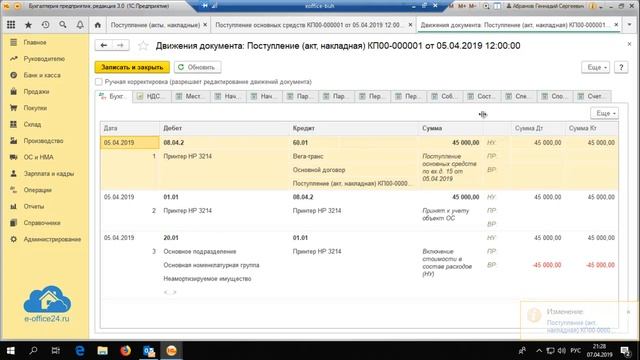The height and width of the screenshot is (360, 640).
Task: Enable Ручная корректировка checkbox
Action: click(x=98, y=82)
